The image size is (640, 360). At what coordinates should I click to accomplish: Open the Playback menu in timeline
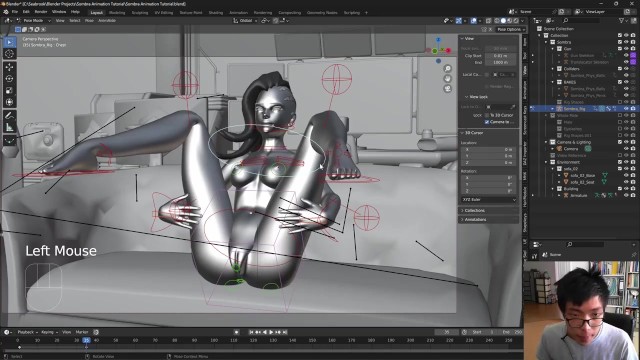point(27,332)
